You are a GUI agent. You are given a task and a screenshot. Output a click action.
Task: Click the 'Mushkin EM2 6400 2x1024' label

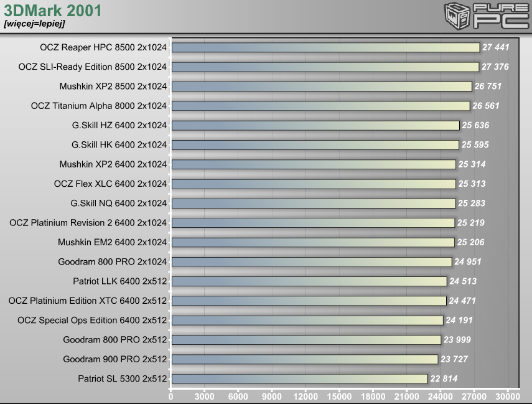[x=112, y=242]
